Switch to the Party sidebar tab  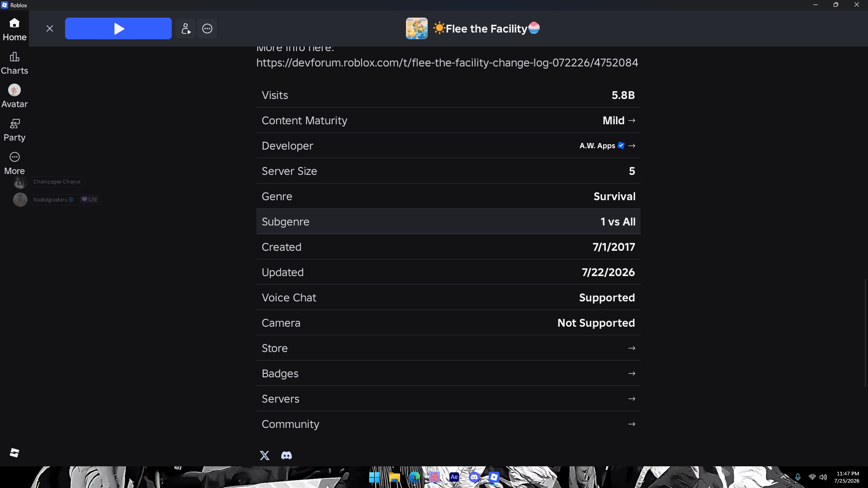(14, 130)
